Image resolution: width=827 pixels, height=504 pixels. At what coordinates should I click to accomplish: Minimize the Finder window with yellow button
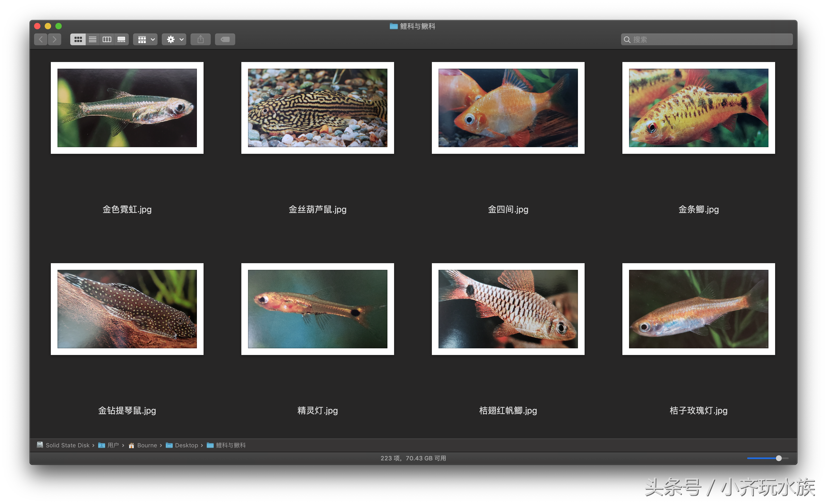[x=48, y=26]
